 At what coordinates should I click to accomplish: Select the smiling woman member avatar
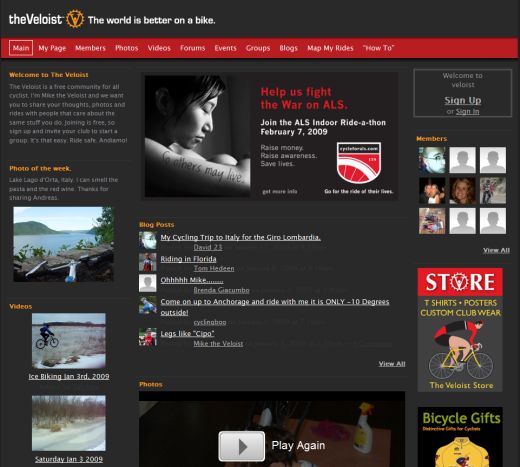(x=462, y=191)
